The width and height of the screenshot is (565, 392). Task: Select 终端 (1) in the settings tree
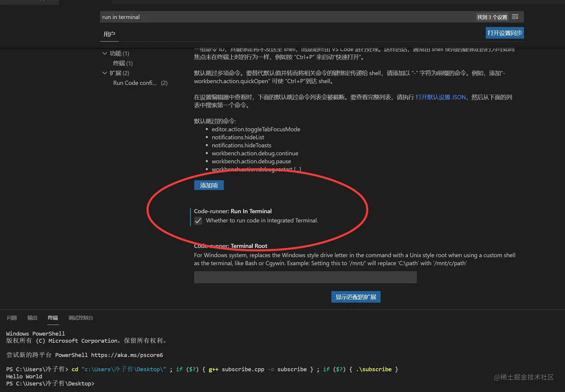pyautogui.click(x=123, y=63)
